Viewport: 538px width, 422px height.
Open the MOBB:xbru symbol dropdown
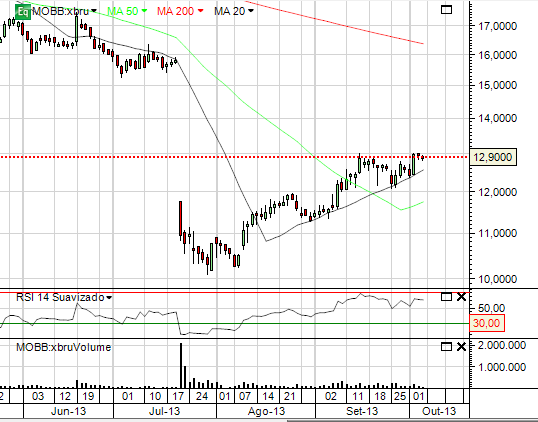click(93, 11)
